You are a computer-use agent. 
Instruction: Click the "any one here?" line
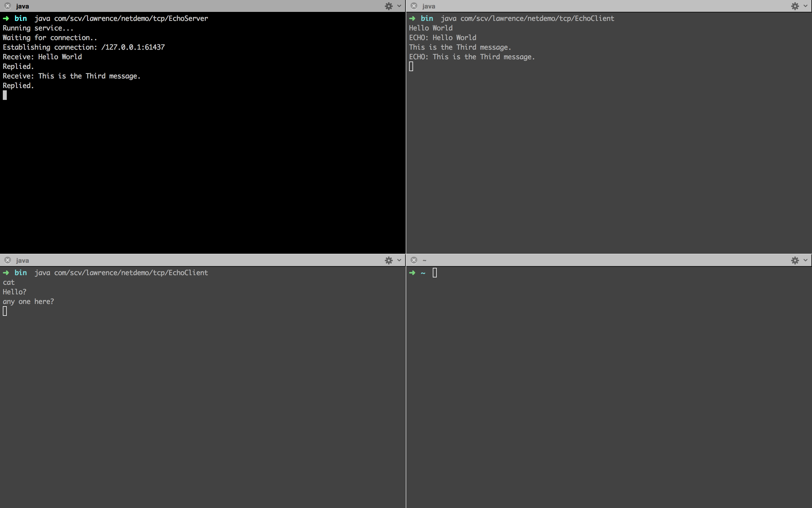28,302
